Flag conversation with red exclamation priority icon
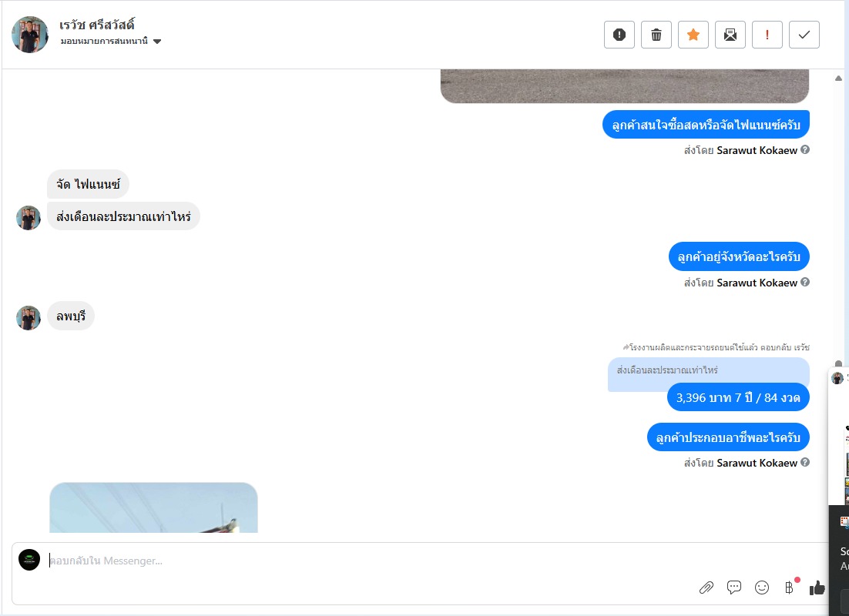This screenshot has width=849, height=616. pos(767,35)
